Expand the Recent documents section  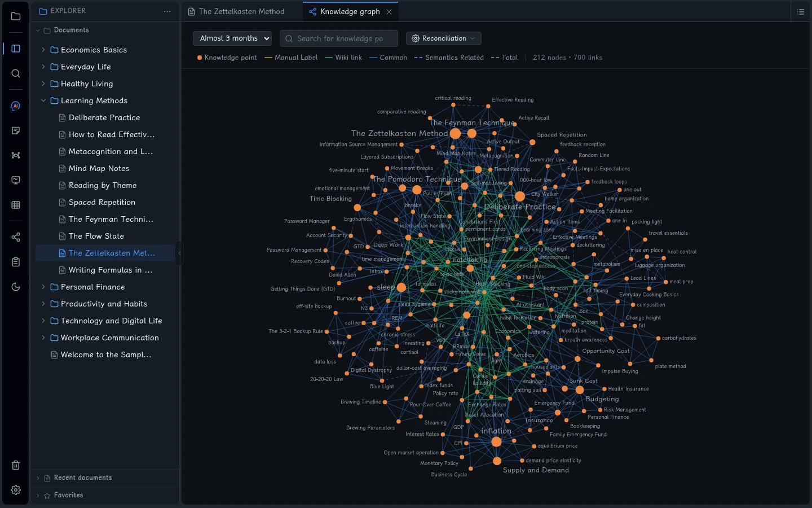coord(38,478)
